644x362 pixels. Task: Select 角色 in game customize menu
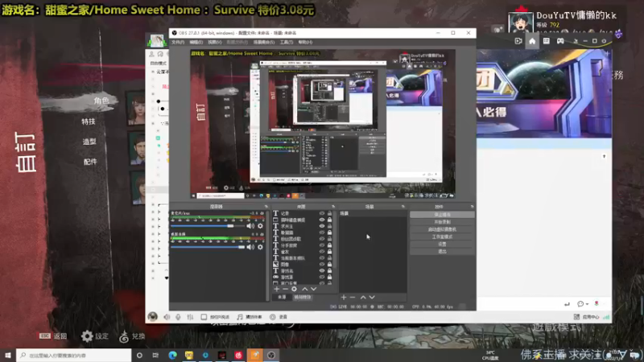101,101
